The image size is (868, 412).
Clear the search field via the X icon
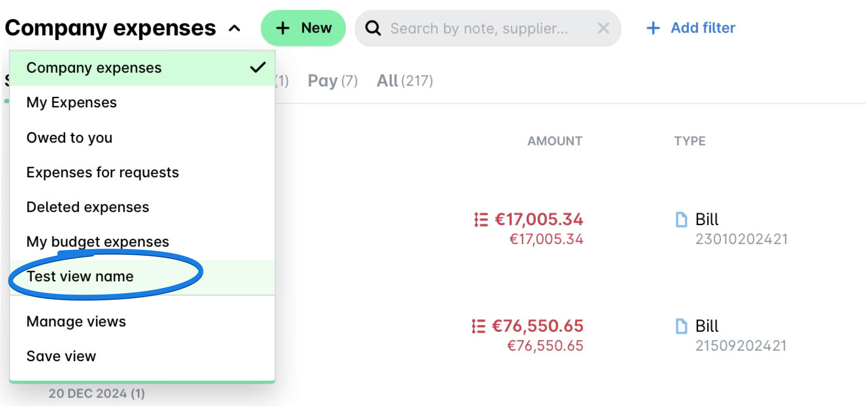604,28
